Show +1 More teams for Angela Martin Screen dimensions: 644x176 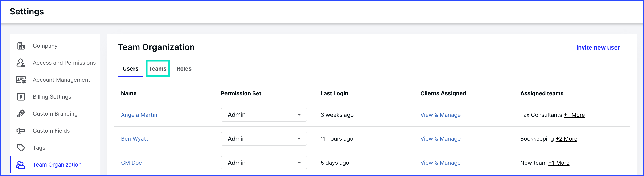[x=574, y=115]
